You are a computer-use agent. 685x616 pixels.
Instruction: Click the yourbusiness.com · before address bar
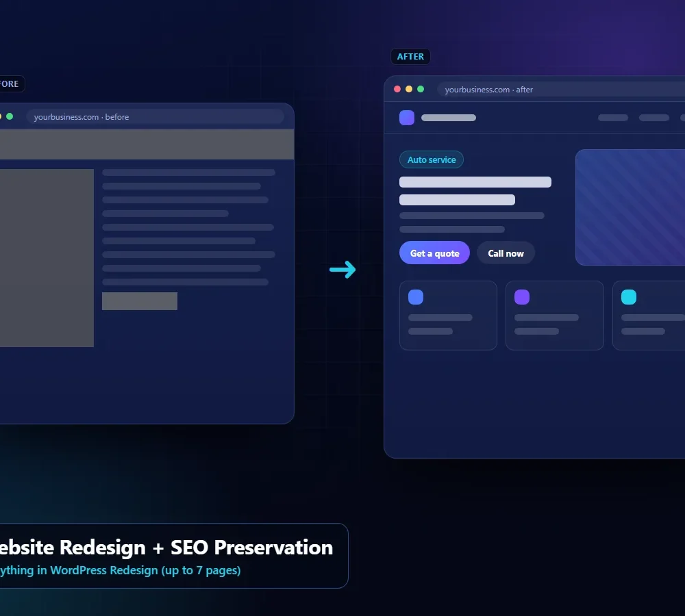click(x=155, y=116)
